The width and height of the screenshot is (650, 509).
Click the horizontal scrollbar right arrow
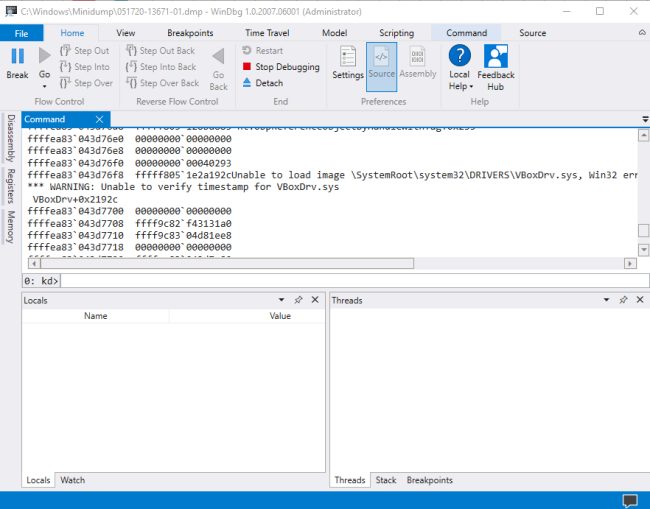[630, 263]
